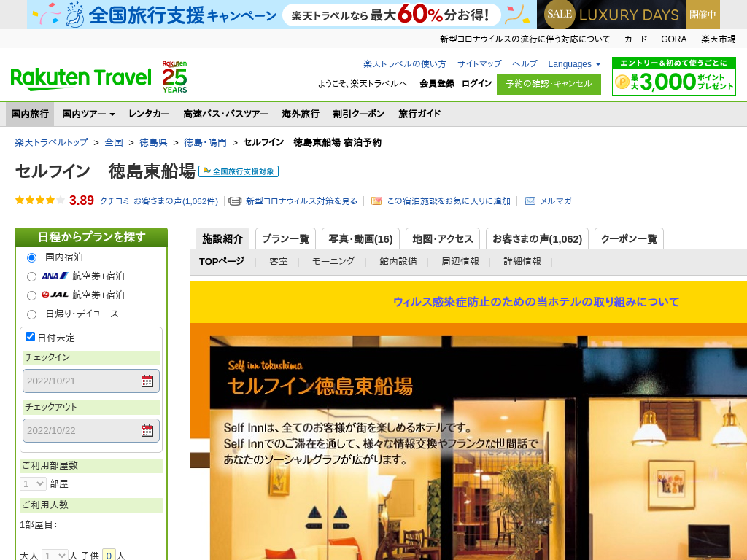Click the JAL logo in search panel

[x=55, y=295]
